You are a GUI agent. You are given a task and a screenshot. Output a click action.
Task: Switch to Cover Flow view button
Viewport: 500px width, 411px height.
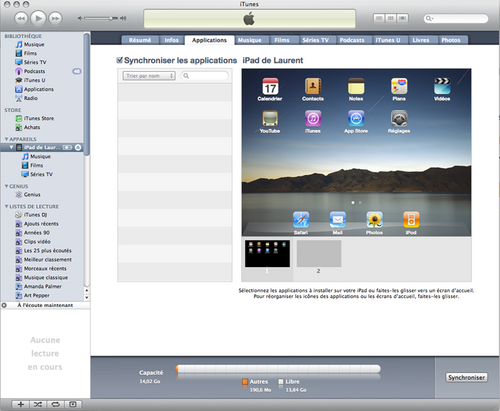402,18
